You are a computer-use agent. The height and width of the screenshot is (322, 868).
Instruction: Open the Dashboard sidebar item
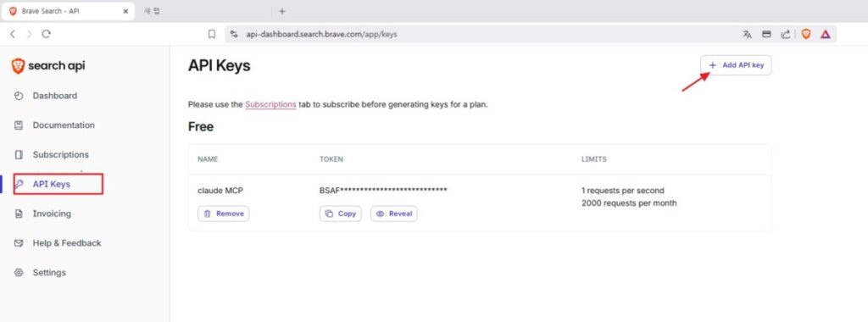(x=55, y=96)
